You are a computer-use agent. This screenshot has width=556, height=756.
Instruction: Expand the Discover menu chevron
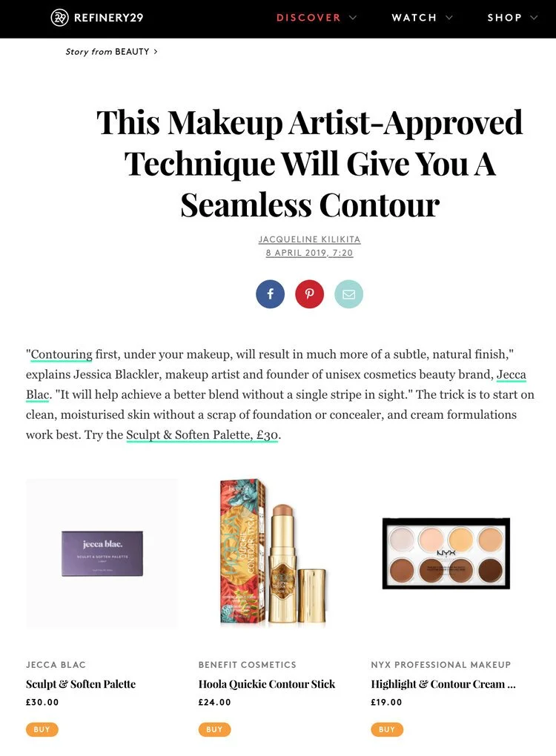coord(353,18)
